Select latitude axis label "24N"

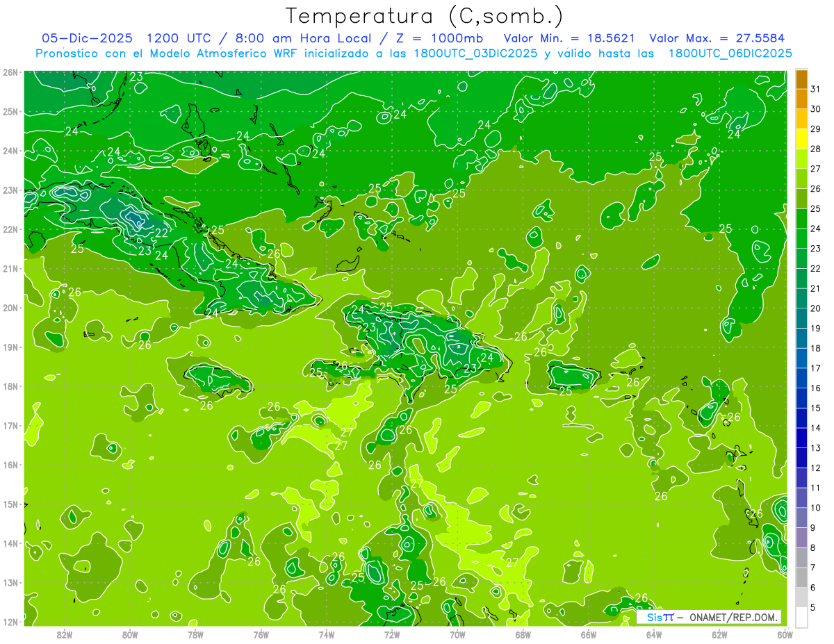[10, 151]
